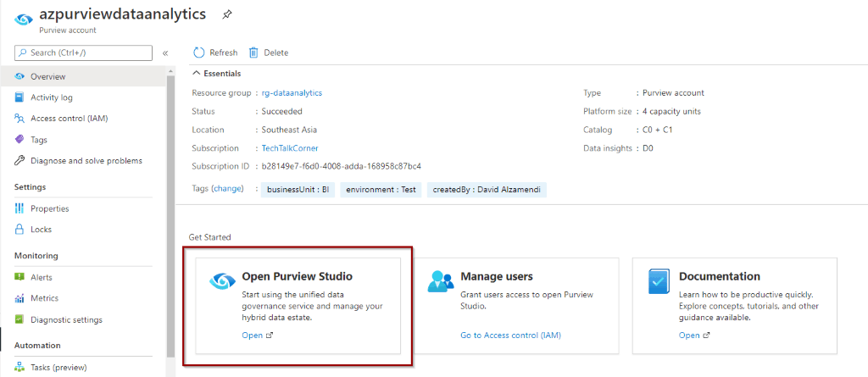Click the Diagnose and solve problems wrench icon

[x=19, y=161]
